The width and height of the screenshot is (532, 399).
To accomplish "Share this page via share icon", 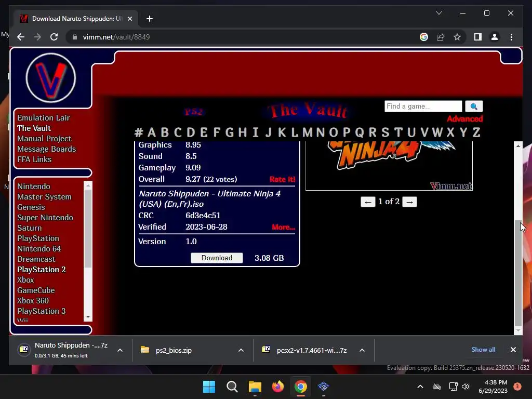I will click(x=441, y=37).
